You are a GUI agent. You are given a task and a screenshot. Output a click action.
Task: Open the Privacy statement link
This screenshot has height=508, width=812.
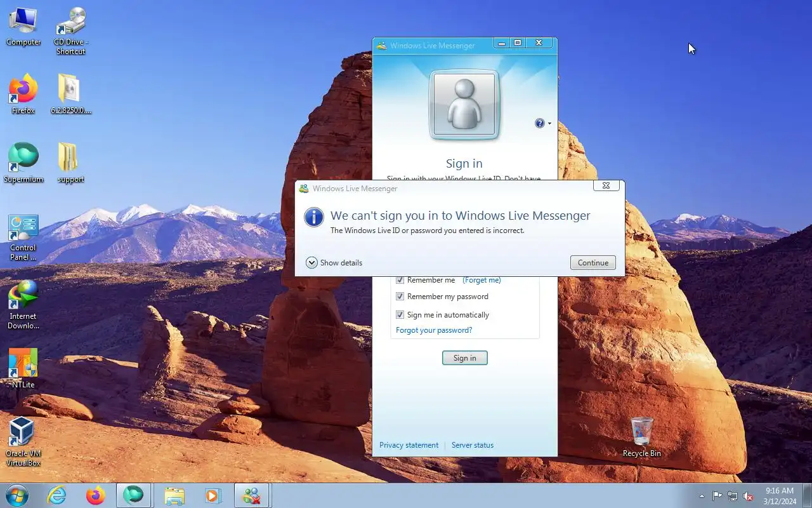pos(409,445)
